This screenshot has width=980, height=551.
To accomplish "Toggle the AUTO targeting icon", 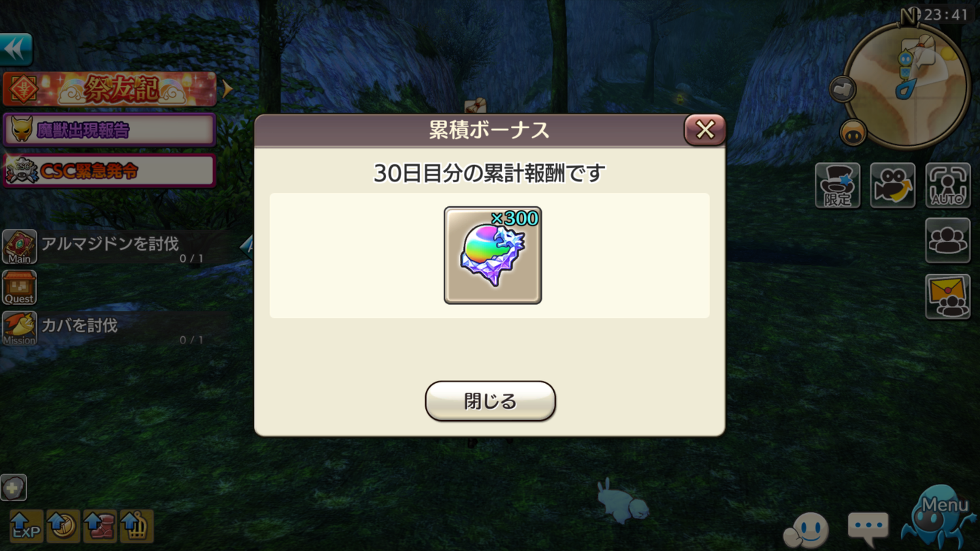I will pos(947,185).
